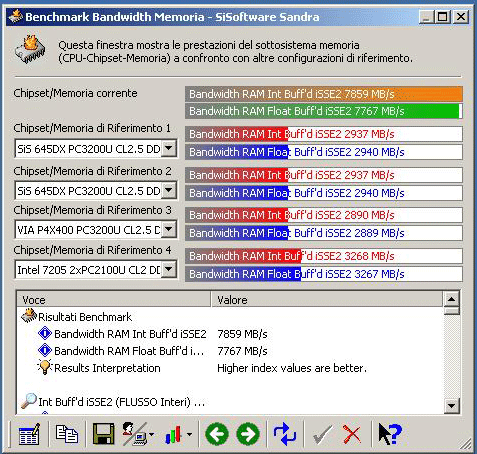Viewport: 477px width, 454px height.
Task: Open Riferimento 2 SiS 645DX dropdown arrow
Action: point(169,190)
